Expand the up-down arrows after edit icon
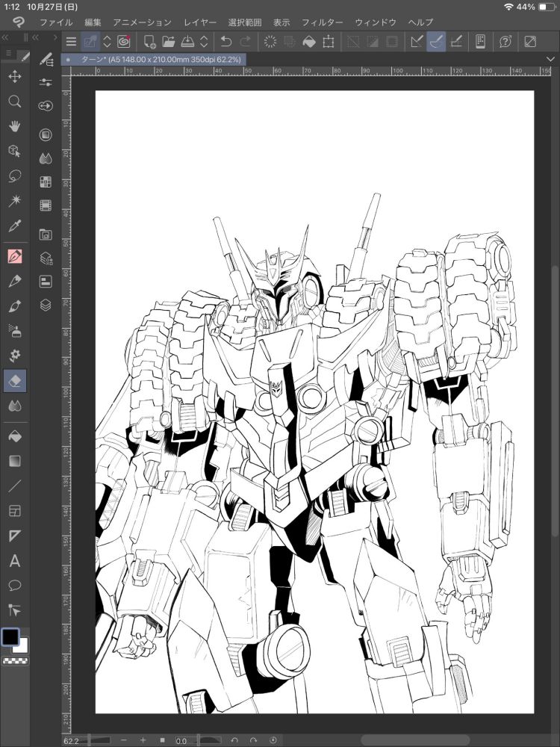 pos(107,41)
